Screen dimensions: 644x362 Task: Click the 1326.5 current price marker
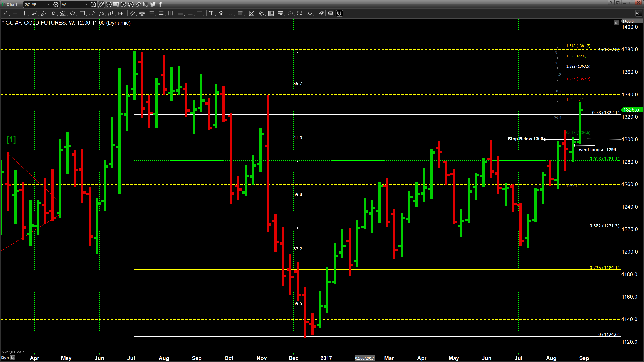pyautogui.click(x=631, y=110)
